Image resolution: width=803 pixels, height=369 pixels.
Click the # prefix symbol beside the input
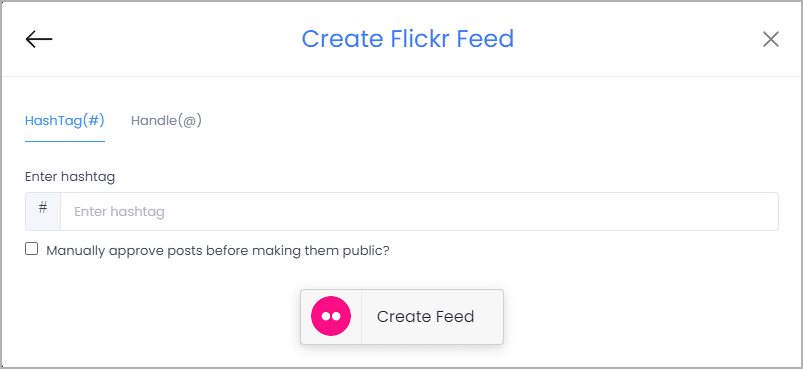coord(43,208)
